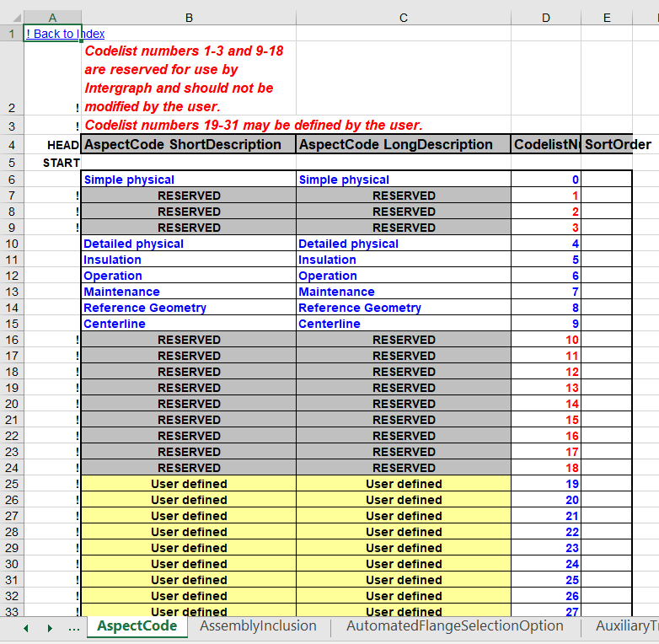
Task: Switch to the AssemblyInclusion sheet tab
Action: pyautogui.click(x=258, y=625)
